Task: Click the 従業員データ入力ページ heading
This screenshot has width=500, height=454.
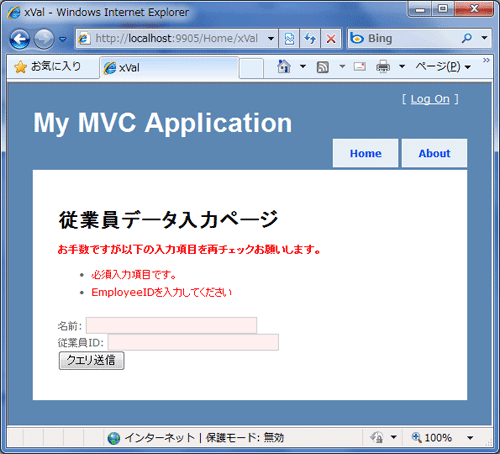Action: click(168, 220)
